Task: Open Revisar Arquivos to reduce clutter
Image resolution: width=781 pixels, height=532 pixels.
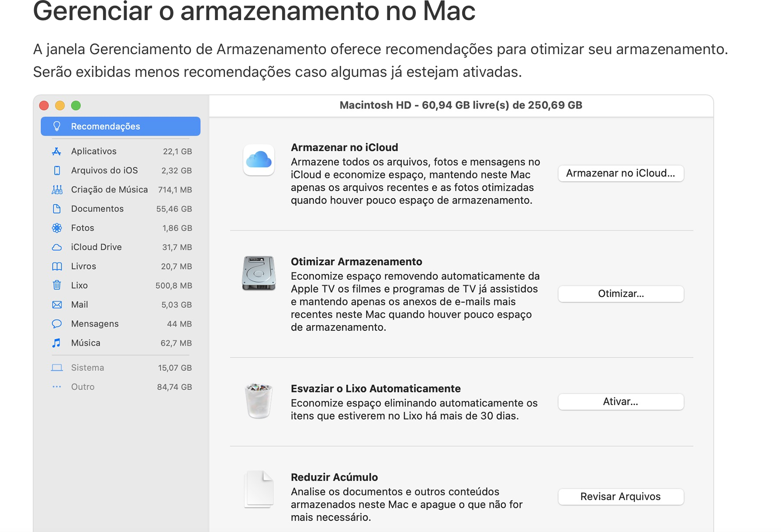Action: [621, 497]
